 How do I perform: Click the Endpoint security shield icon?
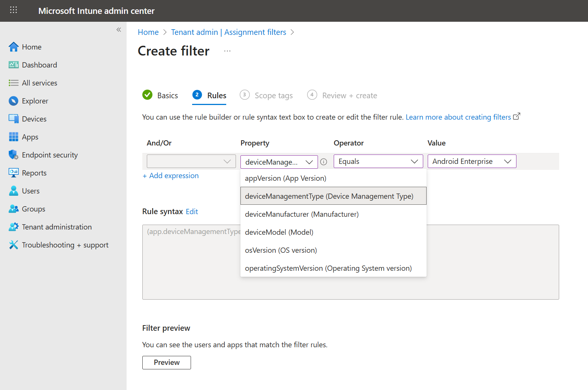[x=13, y=155]
